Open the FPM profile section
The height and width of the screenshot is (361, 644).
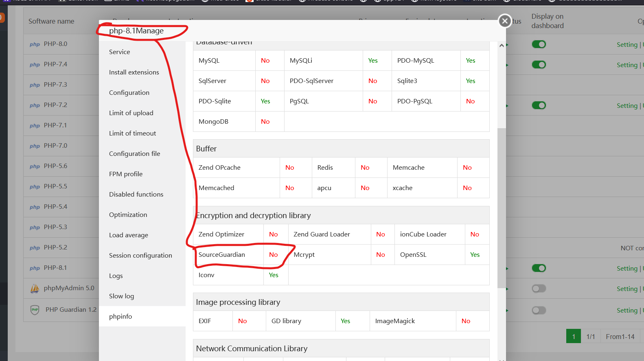tap(142, 174)
